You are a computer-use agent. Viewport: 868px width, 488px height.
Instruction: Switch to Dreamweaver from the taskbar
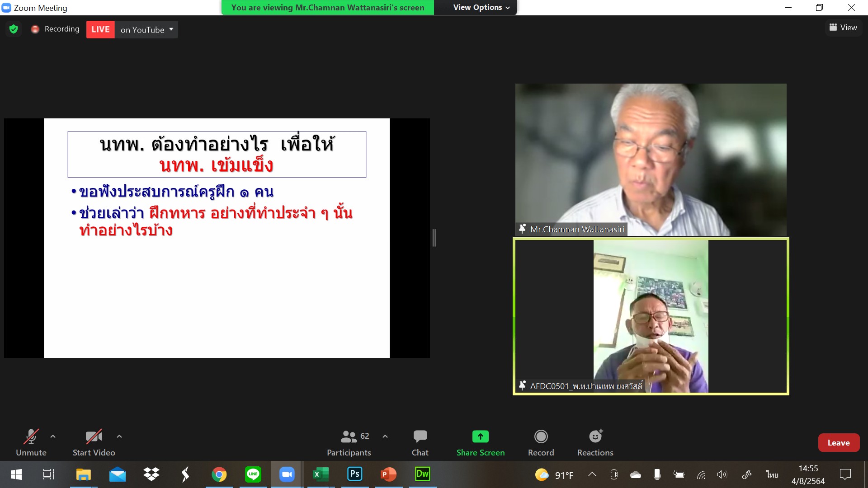pyautogui.click(x=423, y=474)
